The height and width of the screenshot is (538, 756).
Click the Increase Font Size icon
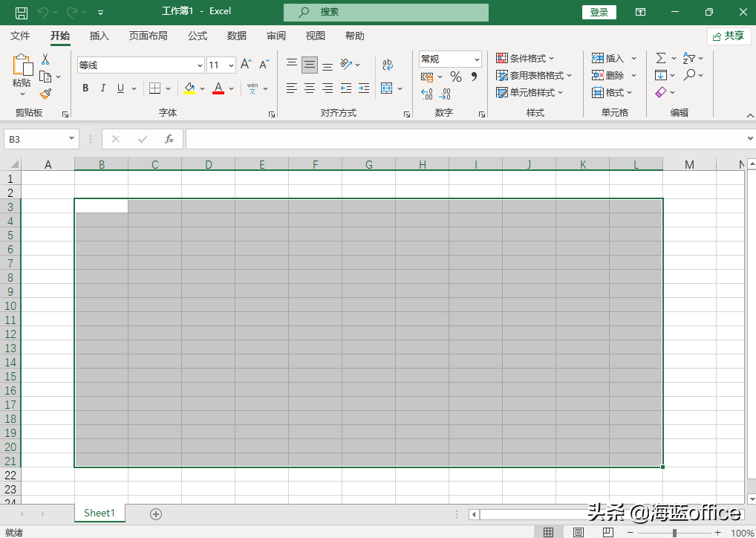pos(246,65)
